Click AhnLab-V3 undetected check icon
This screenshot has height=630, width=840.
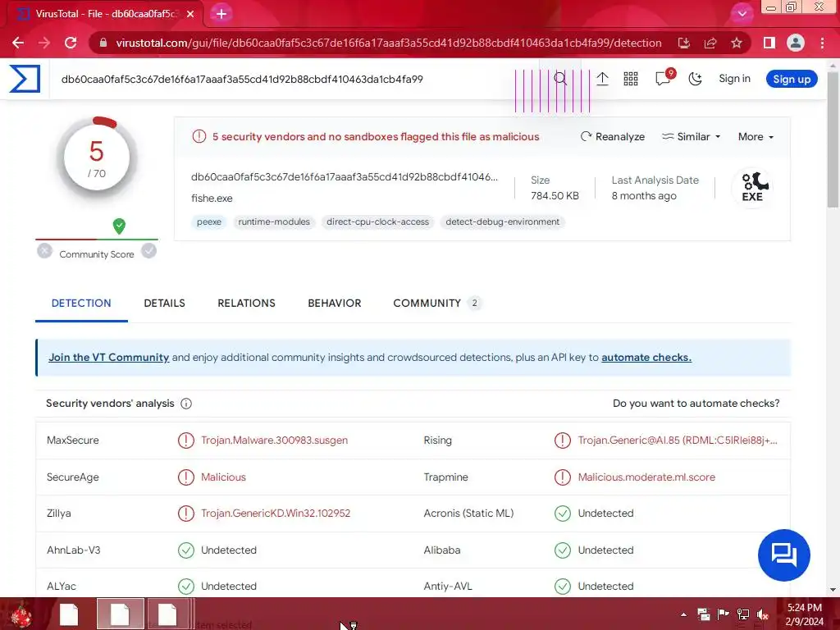[x=186, y=550]
